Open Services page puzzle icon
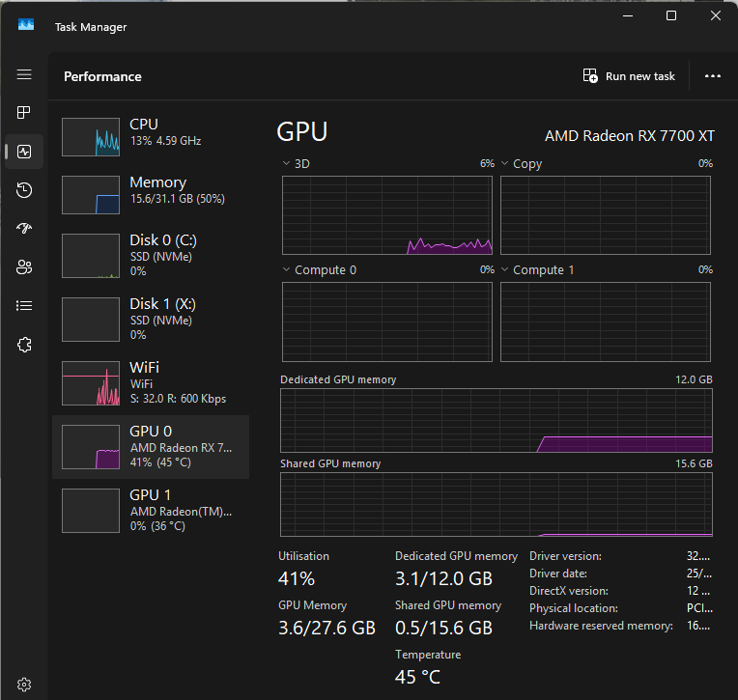The height and width of the screenshot is (700, 738). tap(24, 345)
